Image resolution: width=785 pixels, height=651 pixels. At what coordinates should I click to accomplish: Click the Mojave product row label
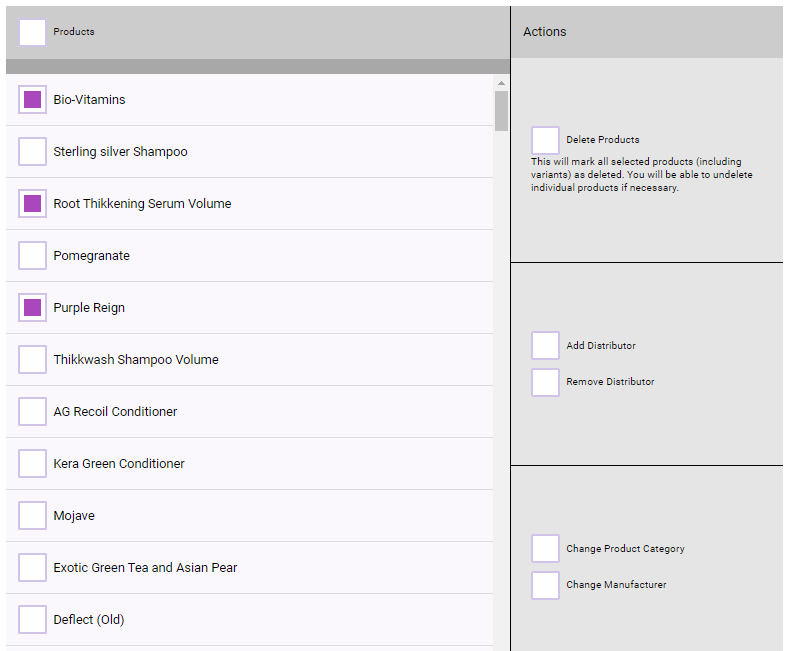tap(74, 516)
